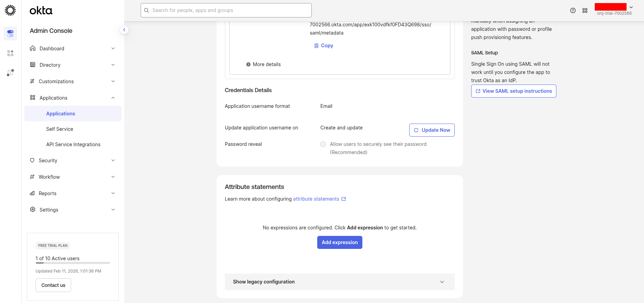Screen dimensions: 644x303
Task: Select the Admin Console toggle icon in rail
Action: coord(10,34)
